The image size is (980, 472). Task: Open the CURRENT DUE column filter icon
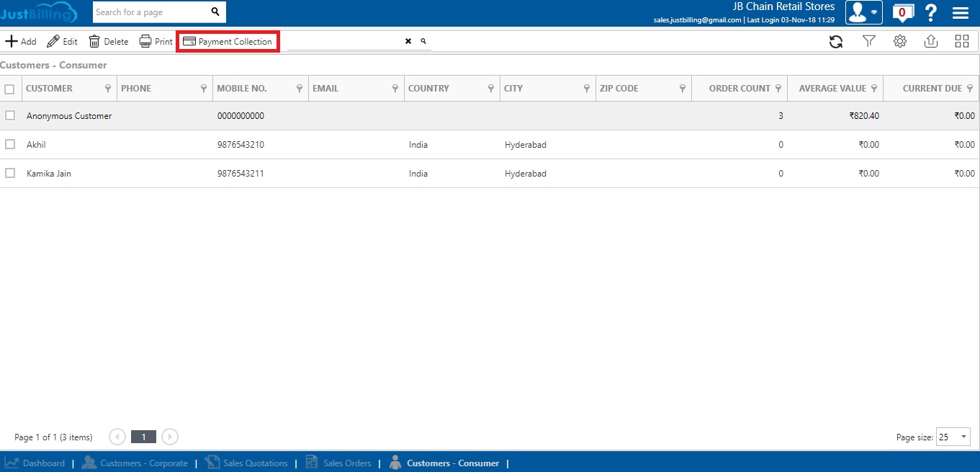click(970, 89)
